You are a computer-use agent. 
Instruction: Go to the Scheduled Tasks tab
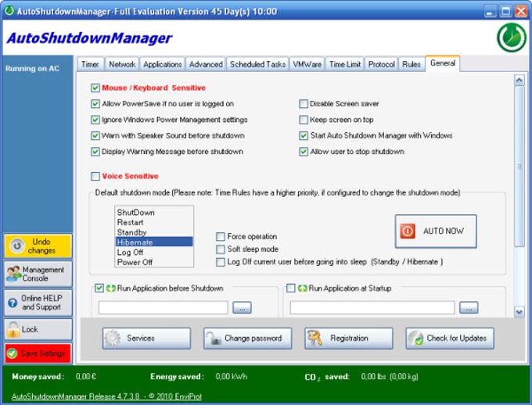[257, 64]
